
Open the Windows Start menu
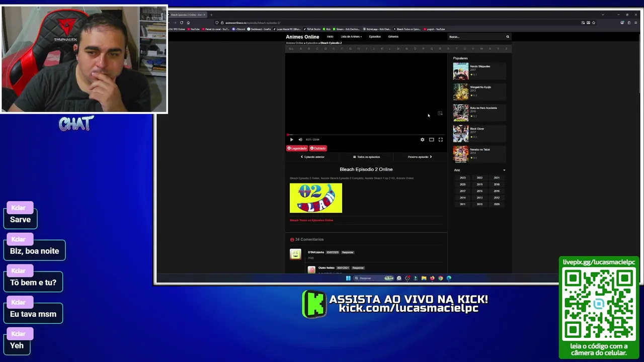[x=348, y=278]
